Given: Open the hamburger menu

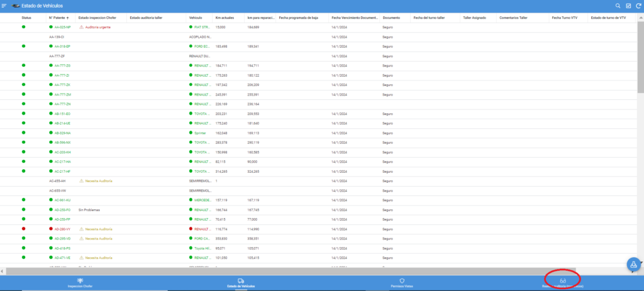Looking at the screenshot, I should (5, 6).
